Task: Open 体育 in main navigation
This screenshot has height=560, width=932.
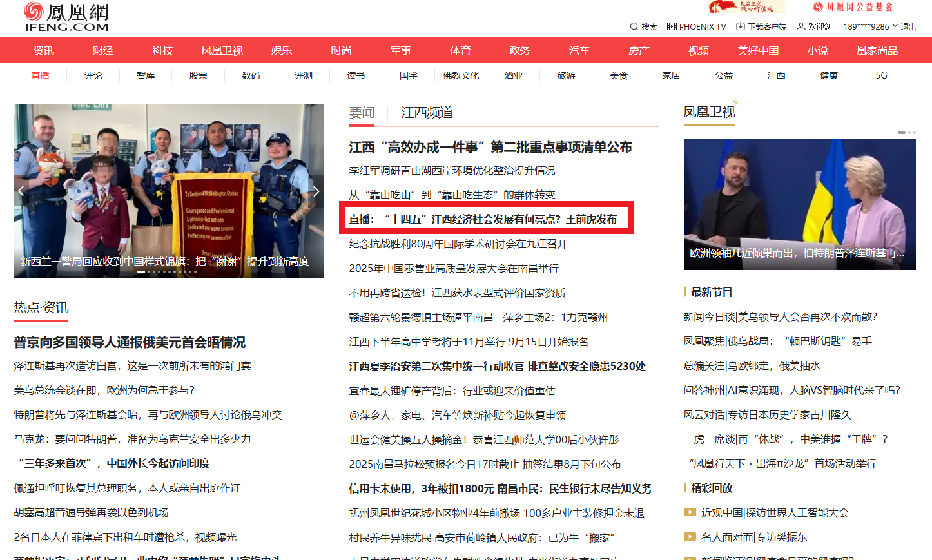Action: coord(460,50)
